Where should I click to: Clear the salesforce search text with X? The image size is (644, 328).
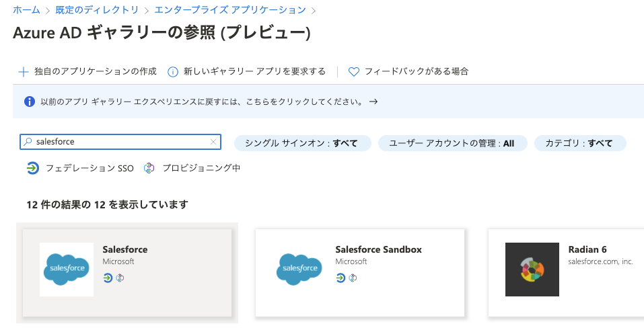tap(213, 142)
